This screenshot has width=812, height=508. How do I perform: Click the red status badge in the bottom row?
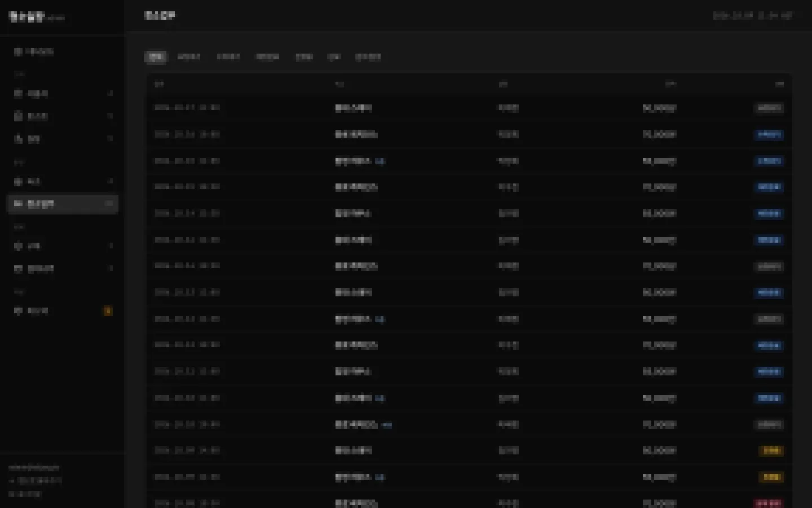coord(769,503)
